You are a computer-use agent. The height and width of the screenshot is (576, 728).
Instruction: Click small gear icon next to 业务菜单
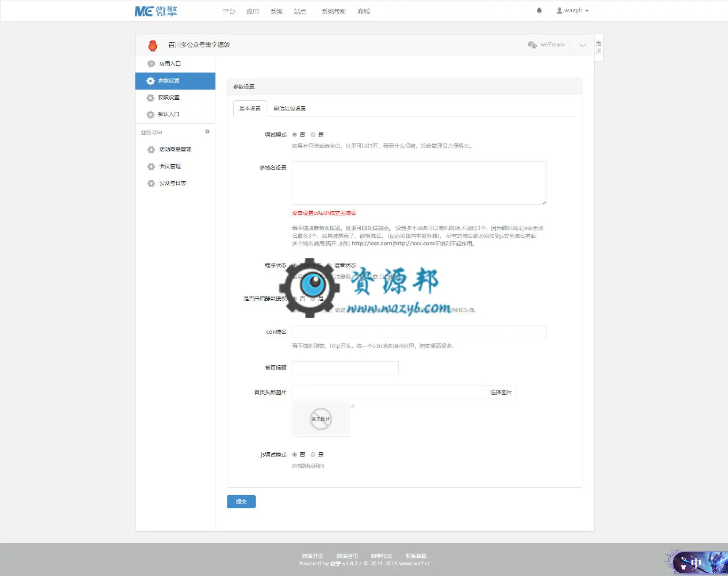208,132
